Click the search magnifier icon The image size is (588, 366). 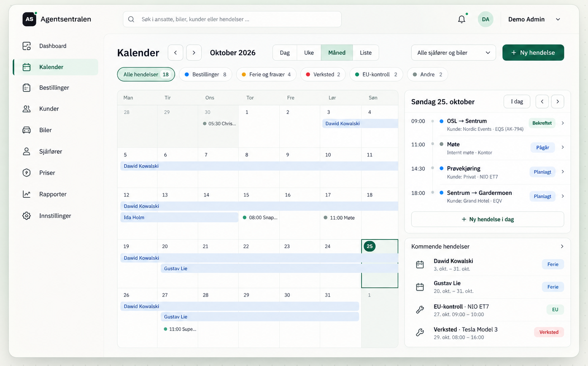pyautogui.click(x=131, y=19)
